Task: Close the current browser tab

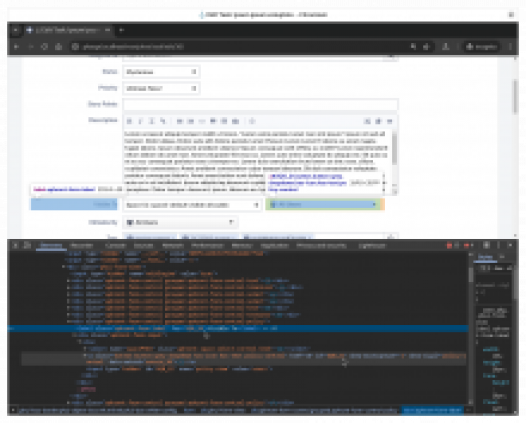Action: click(x=107, y=30)
